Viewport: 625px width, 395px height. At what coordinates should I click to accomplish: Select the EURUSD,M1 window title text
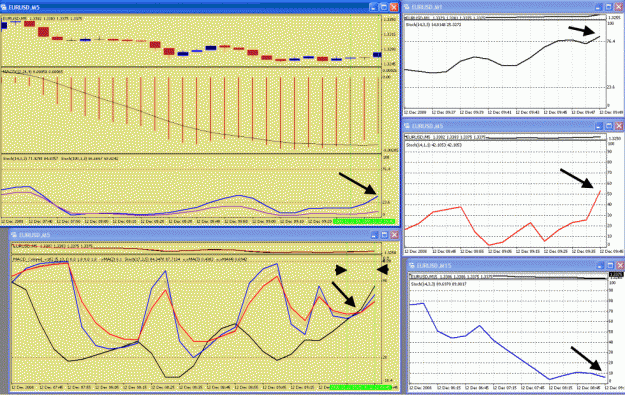point(427,7)
